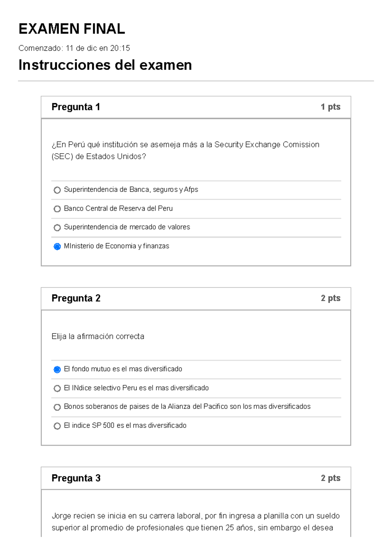Click the EXAMEN FINAL heading
This screenshot has height=555, width=392.
tap(72, 29)
